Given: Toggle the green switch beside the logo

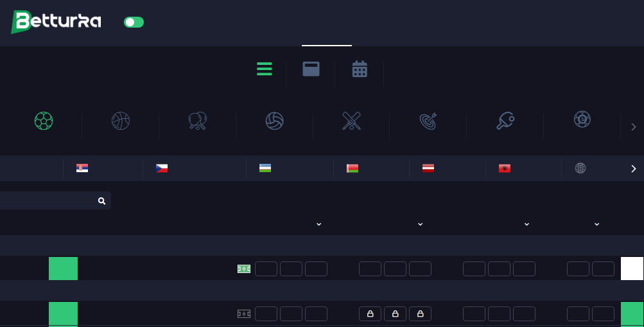Looking at the screenshot, I should [x=134, y=22].
